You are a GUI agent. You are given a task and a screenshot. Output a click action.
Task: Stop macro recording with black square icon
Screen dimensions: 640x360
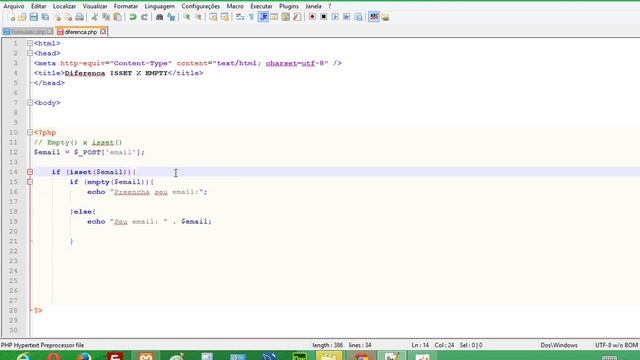324,17
